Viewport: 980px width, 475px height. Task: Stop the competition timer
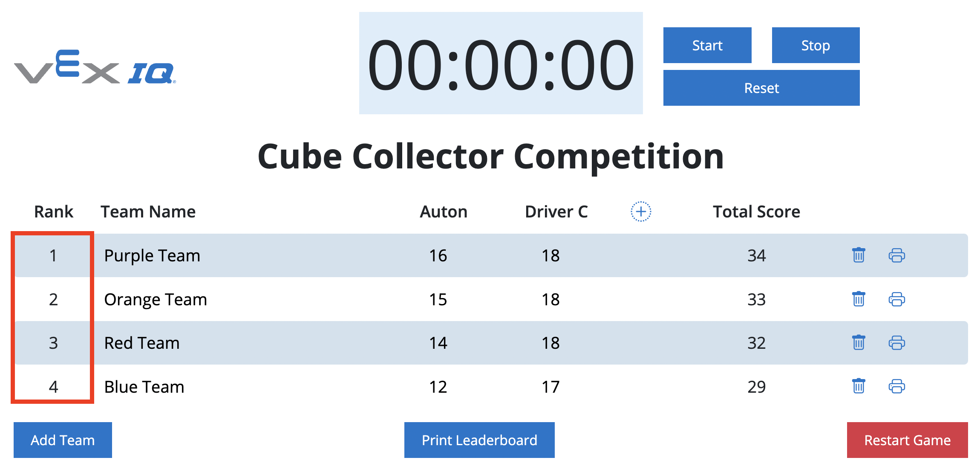815,45
